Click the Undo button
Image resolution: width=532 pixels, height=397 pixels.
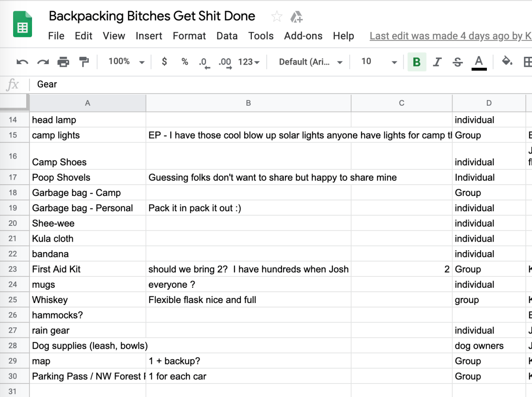point(21,61)
